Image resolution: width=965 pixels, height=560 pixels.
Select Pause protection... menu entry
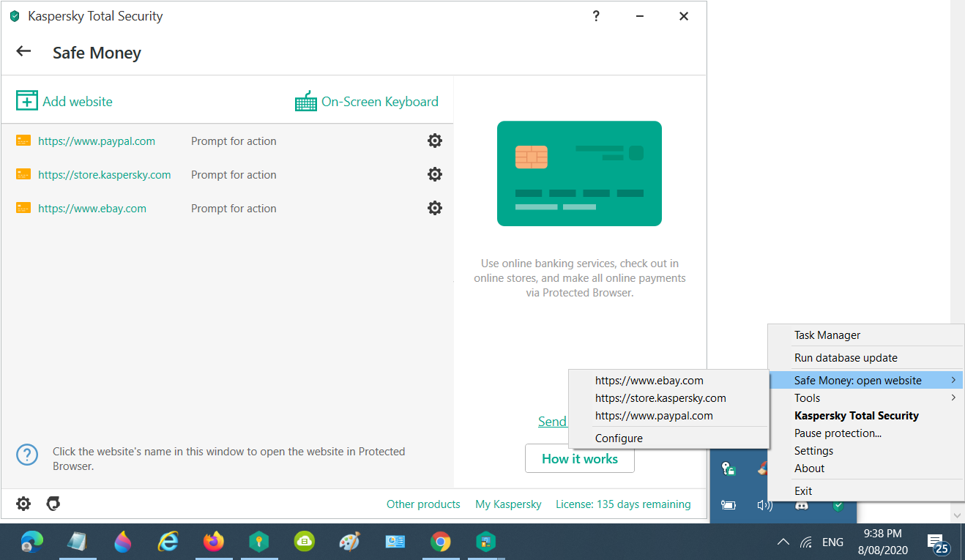click(x=838, y=433)
